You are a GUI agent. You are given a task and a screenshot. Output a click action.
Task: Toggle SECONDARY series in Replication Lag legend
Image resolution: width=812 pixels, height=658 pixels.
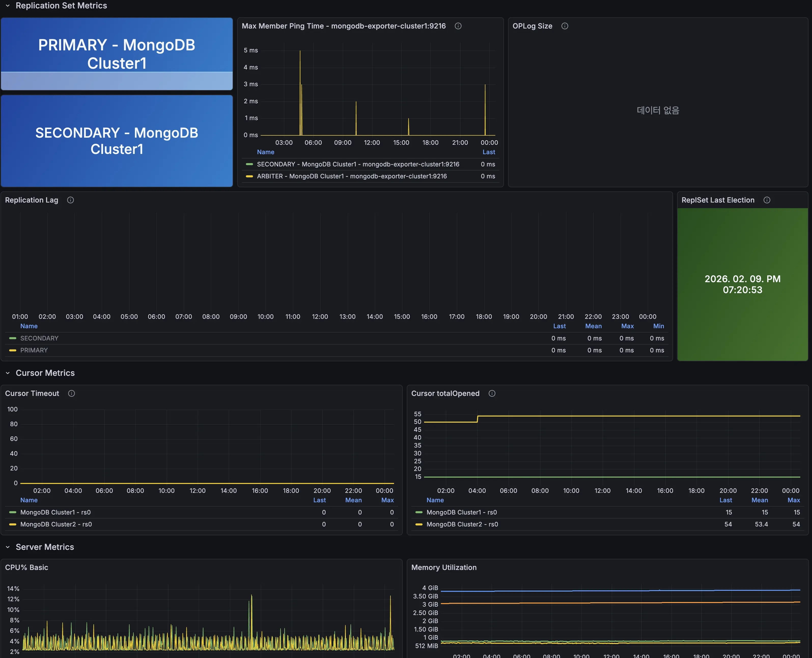pyautogui.click(x=39, y=338)
